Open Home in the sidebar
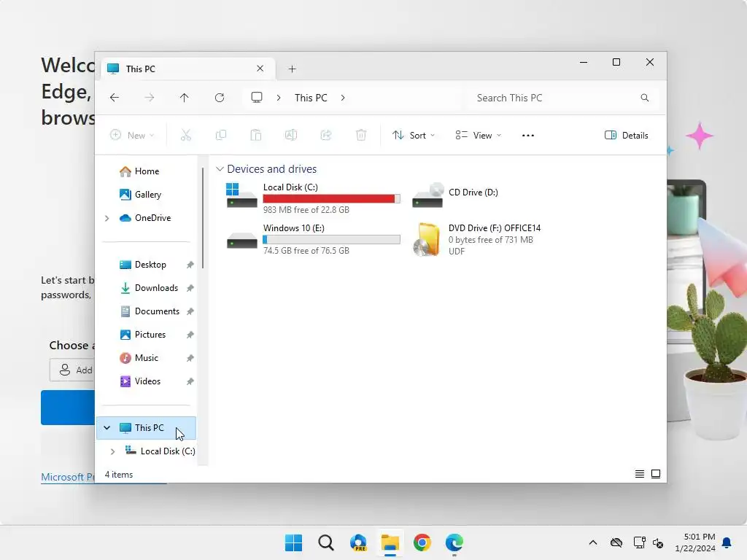Screen dimensions: 747x560 [147, 171]
